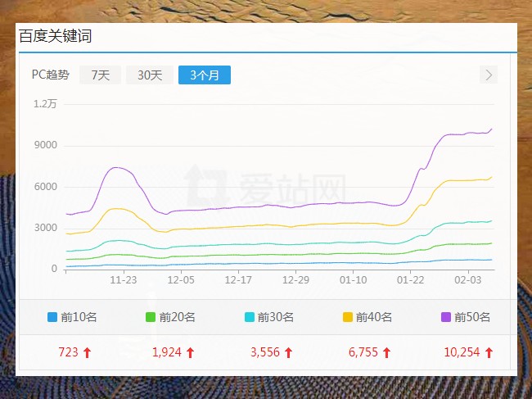Screen dimensions: 532x399
Task: Click the 前30名 legend label
Action: [276, 317]
